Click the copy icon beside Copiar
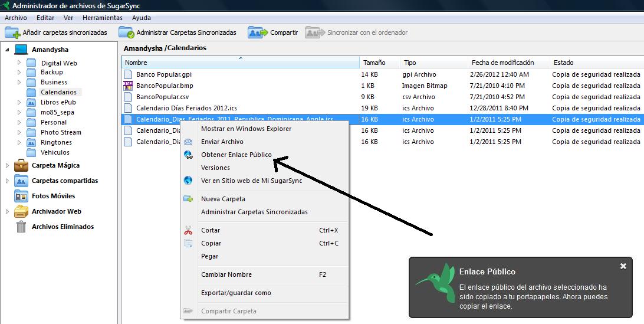The image size is (644, 324). click(x=188, y=243)
